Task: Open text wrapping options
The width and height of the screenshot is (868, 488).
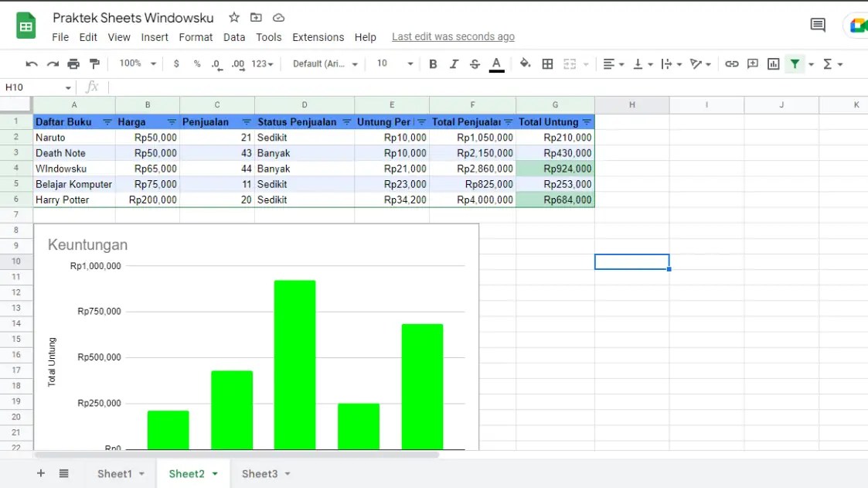Action: coord(672,64)
